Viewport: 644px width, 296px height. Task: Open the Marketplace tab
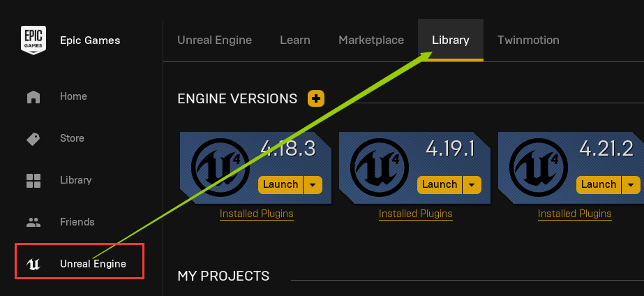coord(371,40)
